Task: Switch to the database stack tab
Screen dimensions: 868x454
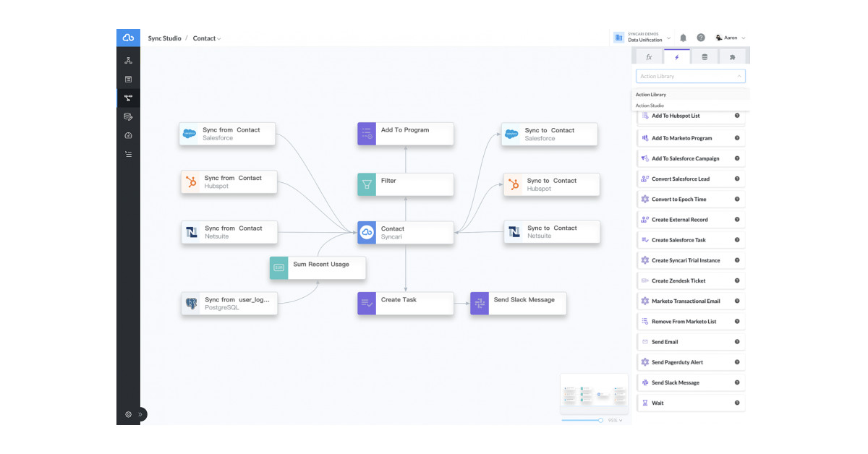Action: tap(705, 56)
